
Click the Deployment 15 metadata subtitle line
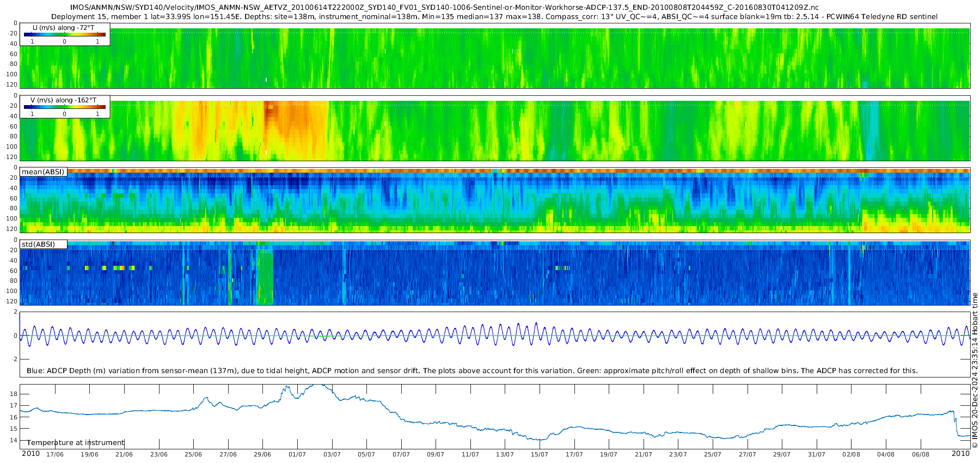coord(494,17)
